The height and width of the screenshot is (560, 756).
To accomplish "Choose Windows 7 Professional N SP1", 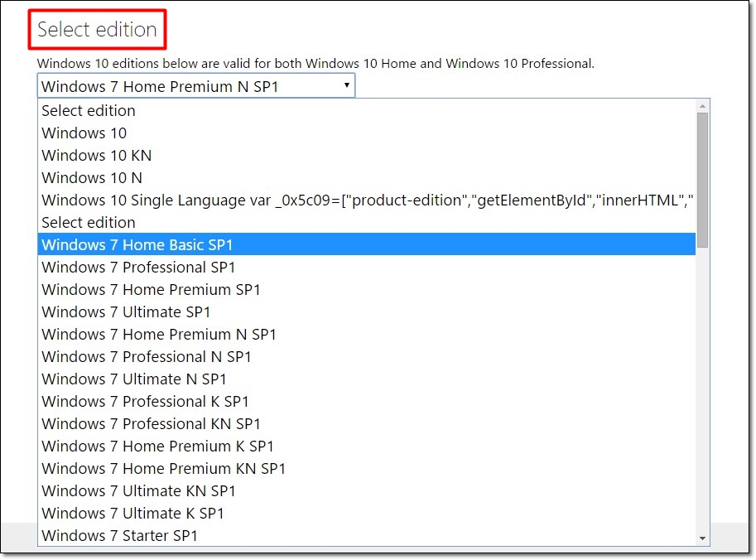I will [367, 356].
